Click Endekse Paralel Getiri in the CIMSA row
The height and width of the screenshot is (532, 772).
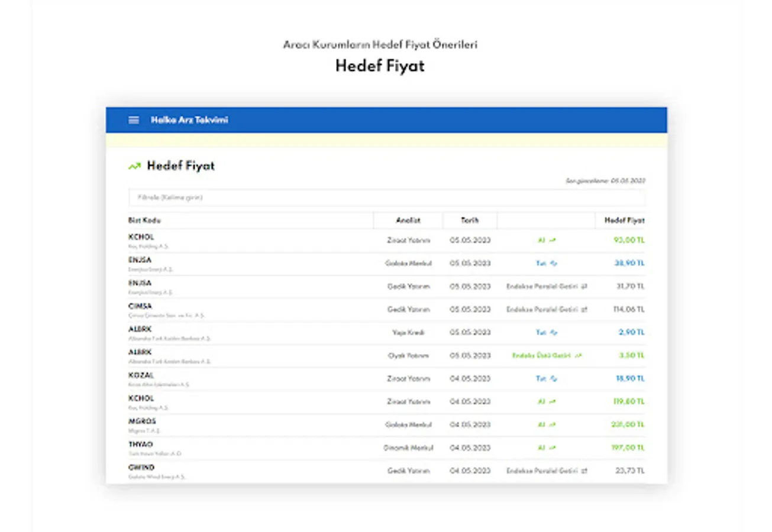tap(542, 310)
